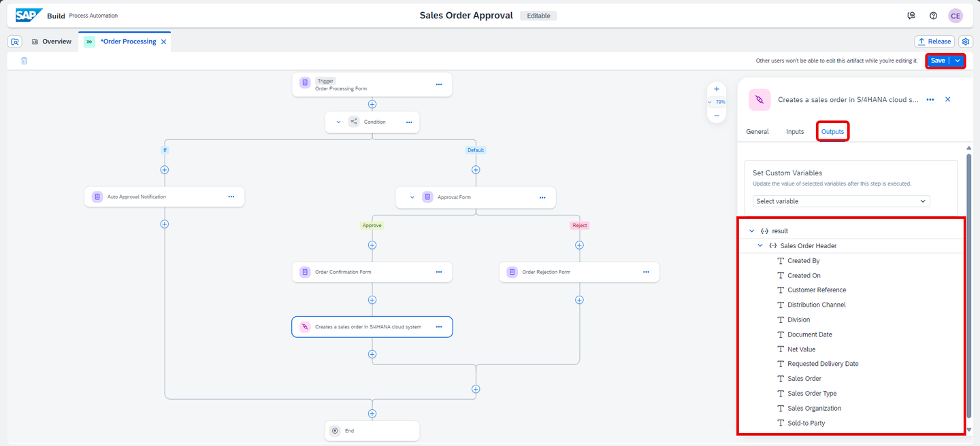Select the Order Rejection Form step

point(579,272)
